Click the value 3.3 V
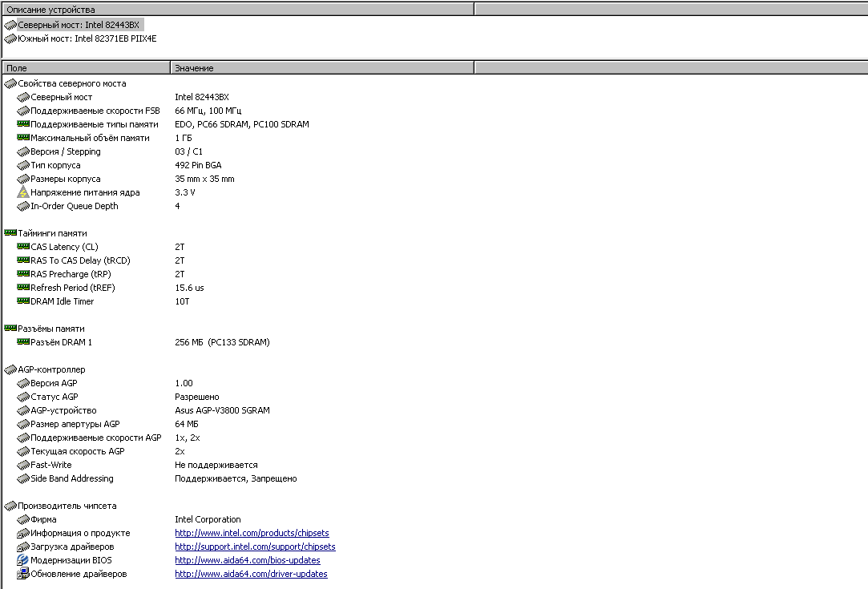The image size is (868, 589). [185, 192]
